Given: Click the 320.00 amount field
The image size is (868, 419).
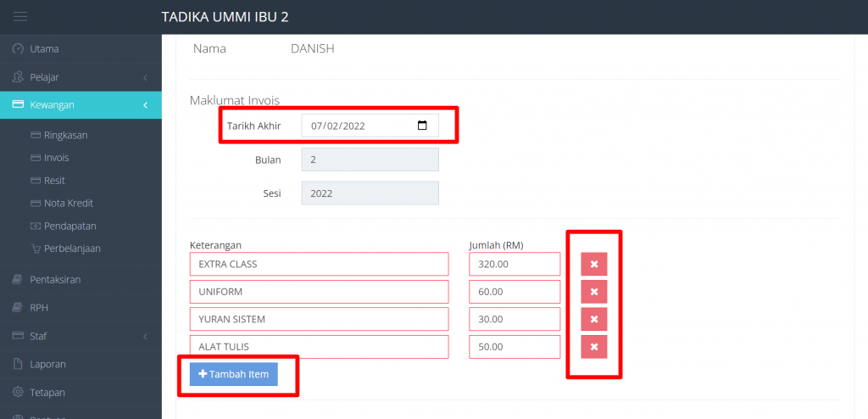Looking at the screenshot, I should tap(514, 265).
